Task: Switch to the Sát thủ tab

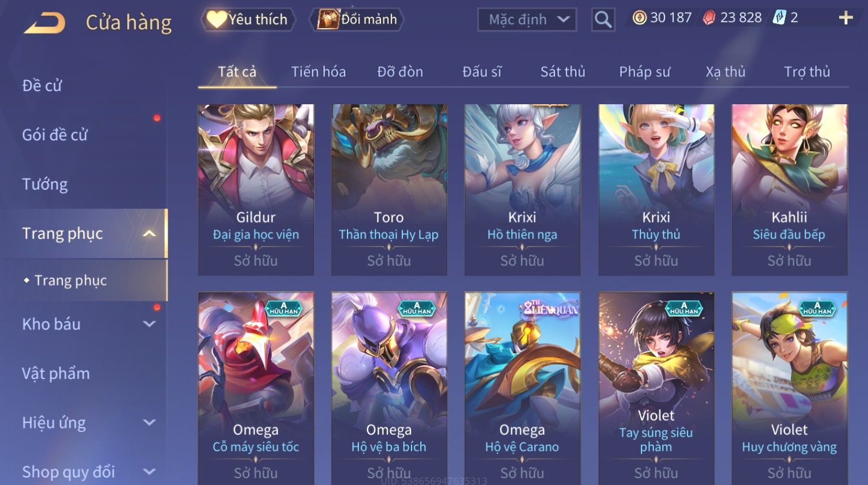Action: [x=563, y=72]
